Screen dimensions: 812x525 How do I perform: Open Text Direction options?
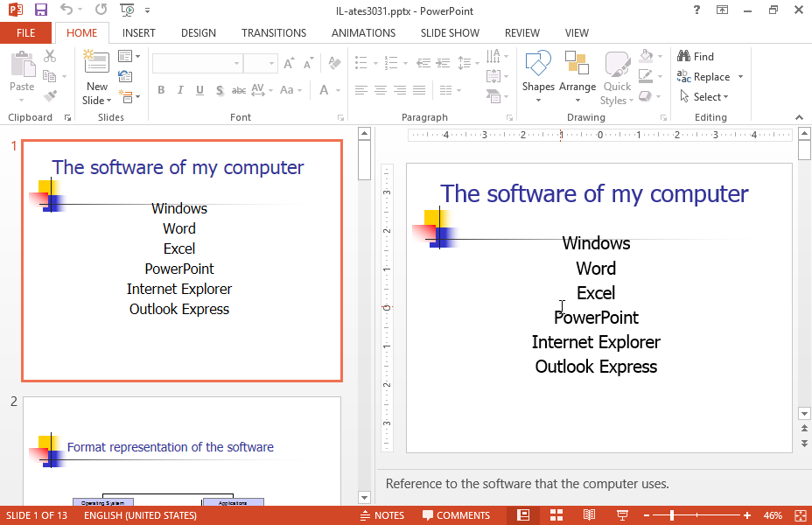click(497, 56)
